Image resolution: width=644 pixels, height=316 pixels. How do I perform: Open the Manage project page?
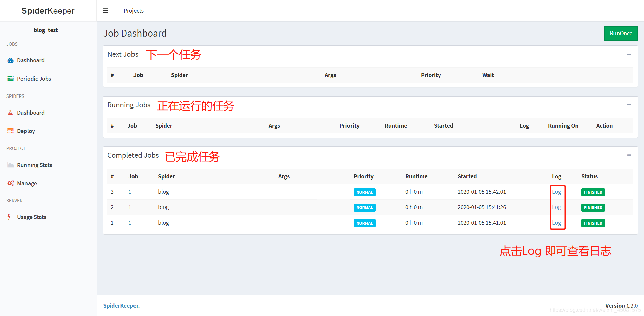click(x=27, y=183)
